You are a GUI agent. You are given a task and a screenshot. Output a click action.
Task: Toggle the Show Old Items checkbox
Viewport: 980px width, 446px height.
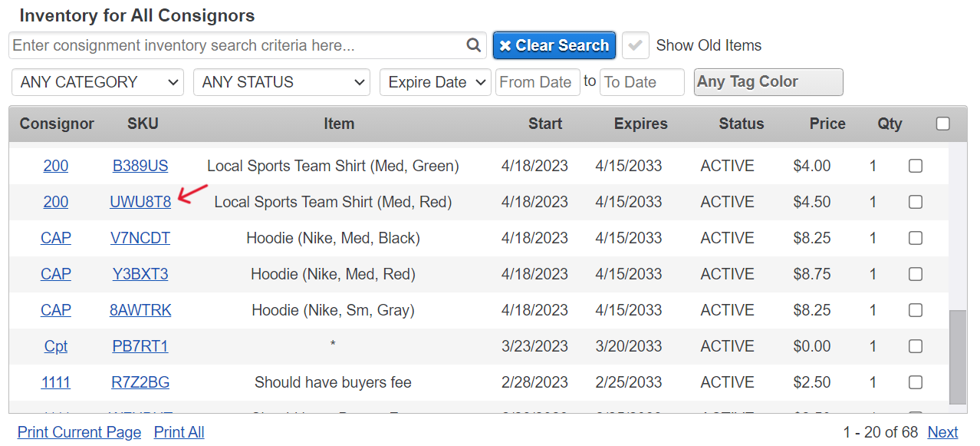pos(635,45)
